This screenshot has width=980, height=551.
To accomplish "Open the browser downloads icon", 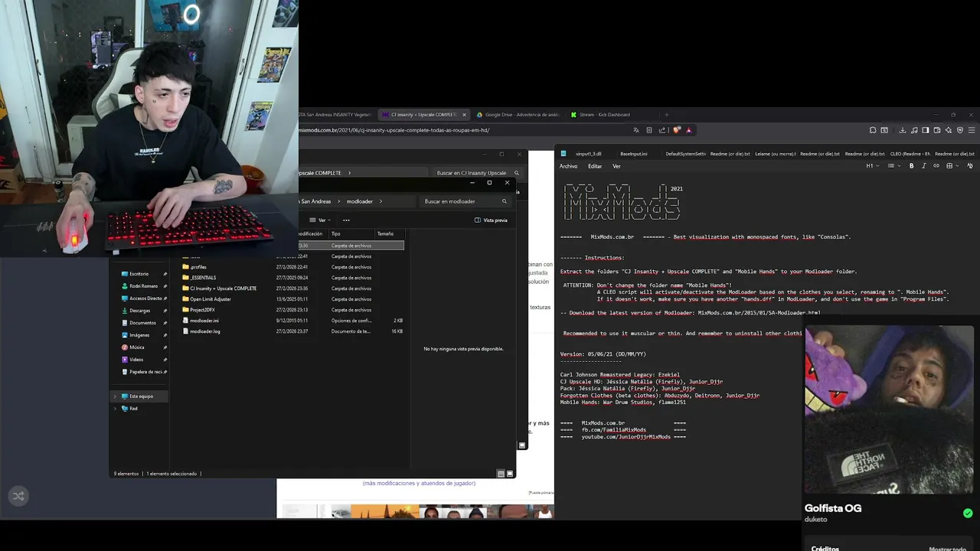I will coord(903,130).
